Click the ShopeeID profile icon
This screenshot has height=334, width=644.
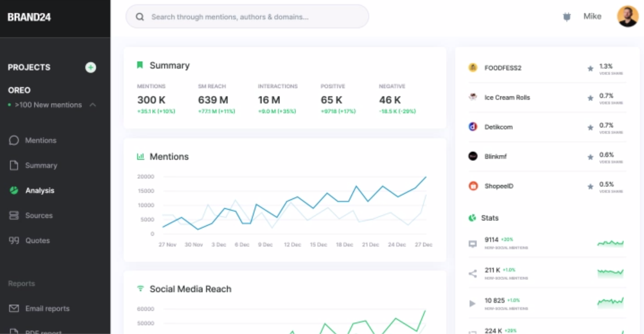[473, 186]
